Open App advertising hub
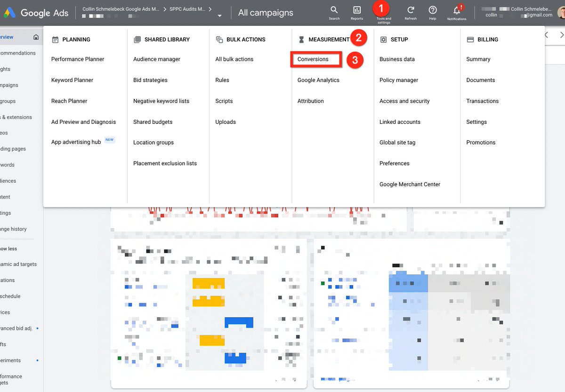 (76, 142)
